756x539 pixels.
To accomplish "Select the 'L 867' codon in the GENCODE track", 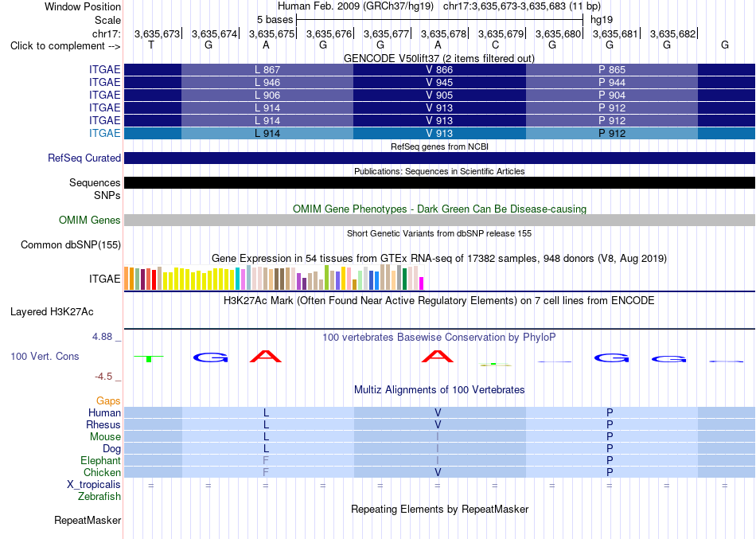I will click(x=267, y=69).
